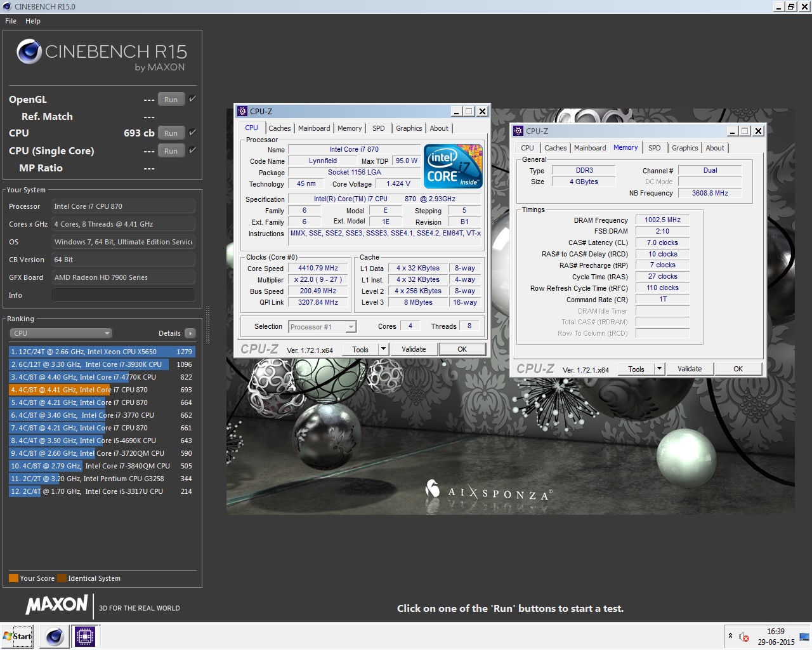
Task: Click the Processor field Intel Core i7 CPU 870
Action: (123, 206)
